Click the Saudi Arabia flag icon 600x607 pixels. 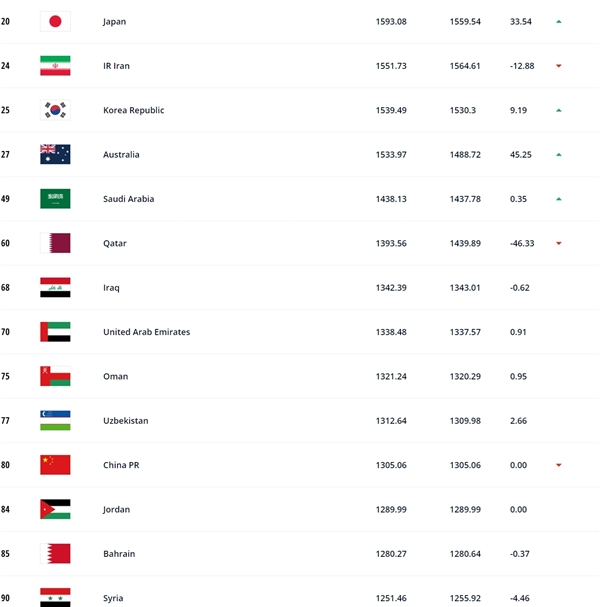(x=55, y=199)
